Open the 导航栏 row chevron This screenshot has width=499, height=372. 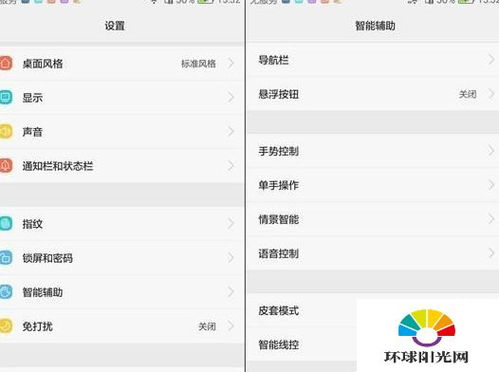[491, 60]
